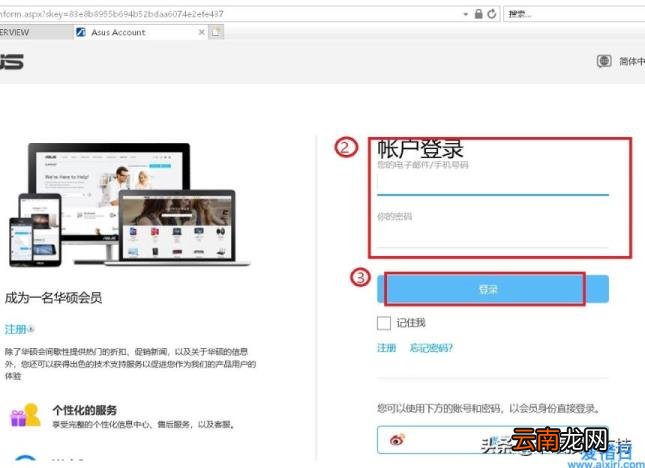Click the browser search box

click(x=574, y=14)
